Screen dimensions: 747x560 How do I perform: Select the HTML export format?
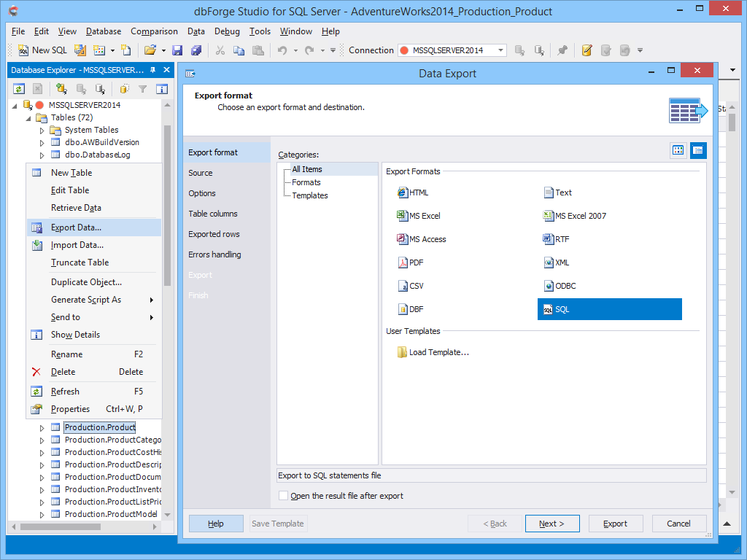(x=413, y=192)
